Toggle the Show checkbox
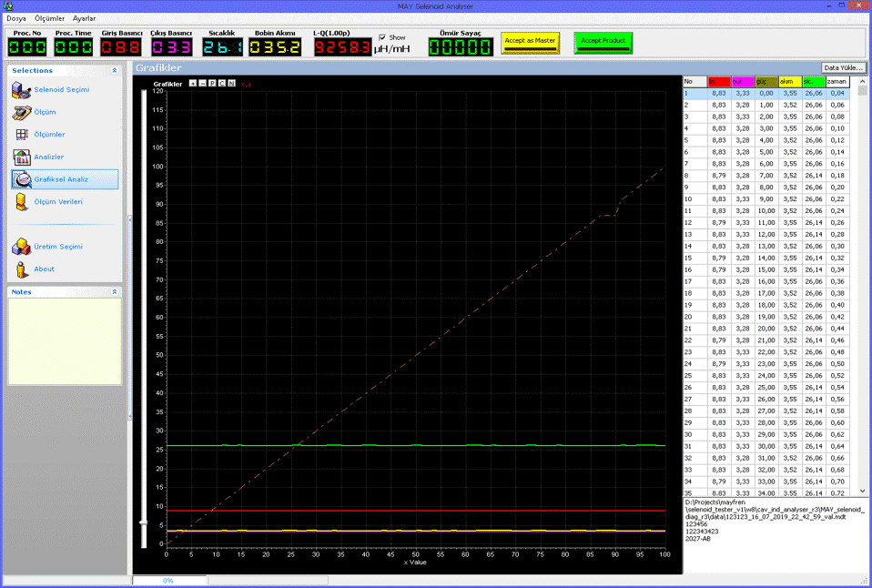The image size is (872, 588). tap(382, 37)
